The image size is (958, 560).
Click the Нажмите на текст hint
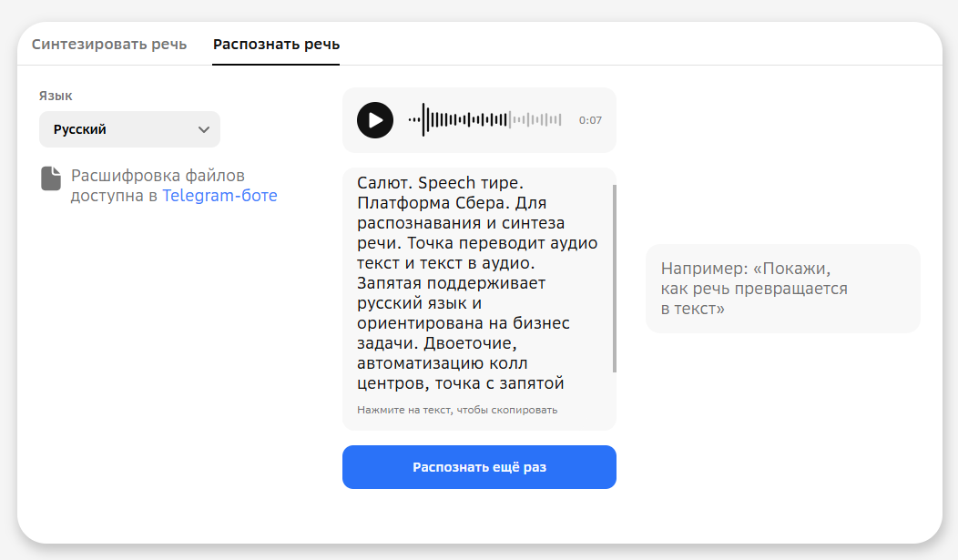457,410
